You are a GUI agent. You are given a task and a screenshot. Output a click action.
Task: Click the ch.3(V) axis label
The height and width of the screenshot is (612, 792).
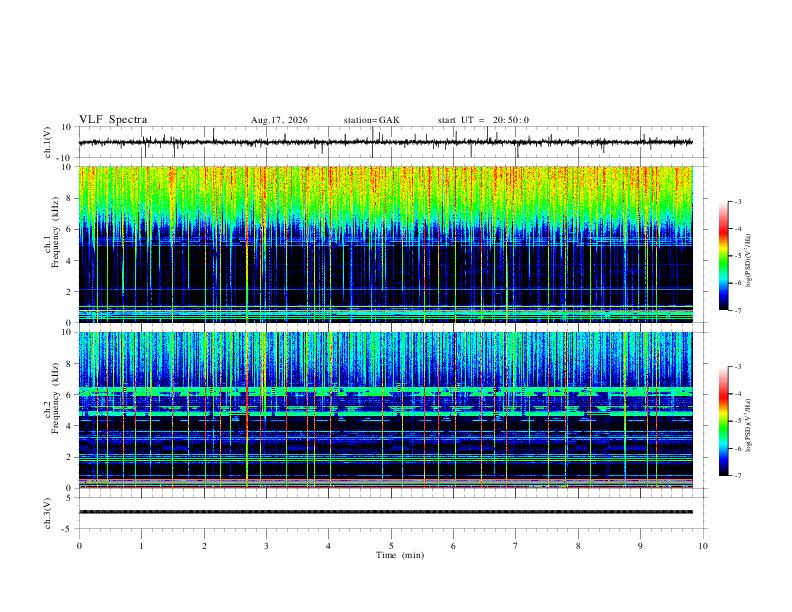[x=48, y=513]
